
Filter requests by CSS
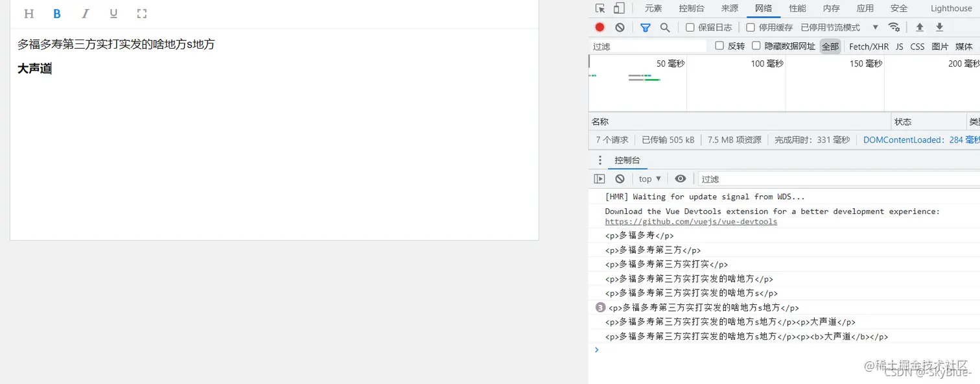(x=917, y=47)
